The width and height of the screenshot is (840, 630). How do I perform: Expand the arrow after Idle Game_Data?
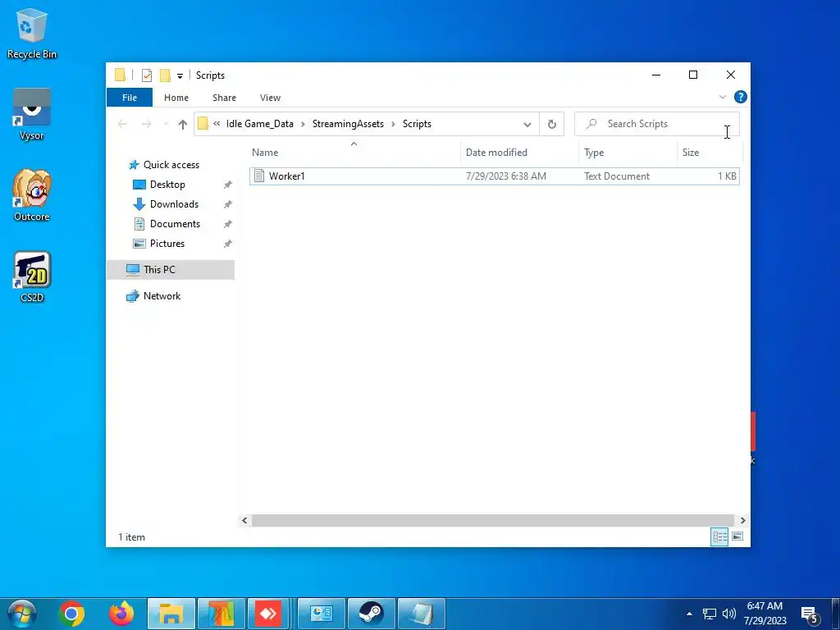[303, 125]
